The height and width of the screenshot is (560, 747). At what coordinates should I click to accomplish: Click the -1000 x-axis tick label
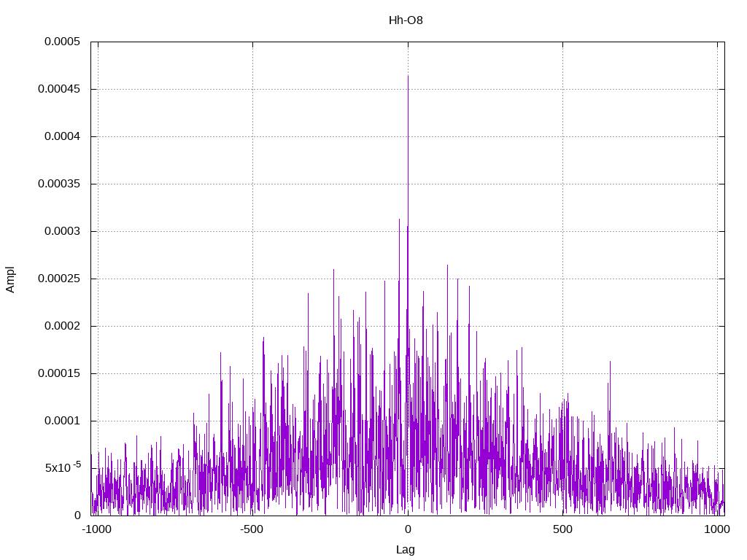pos(97,529)
